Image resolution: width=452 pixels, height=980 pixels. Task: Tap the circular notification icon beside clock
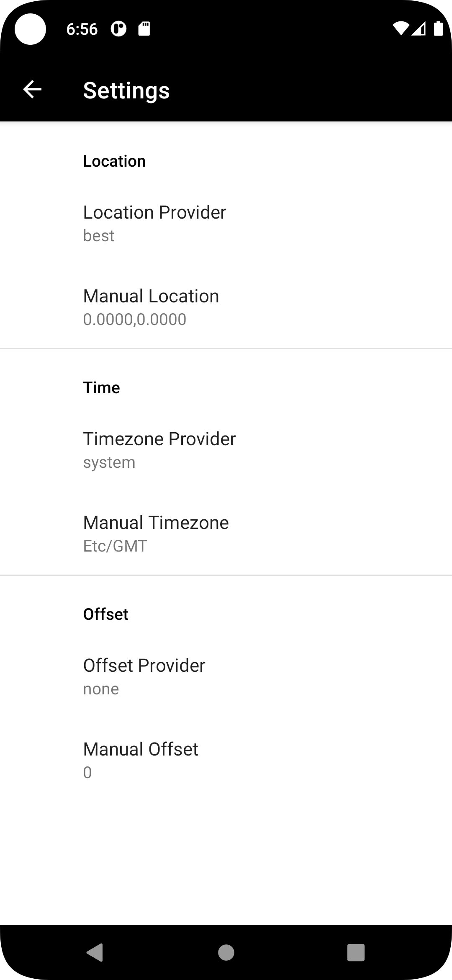118,29
